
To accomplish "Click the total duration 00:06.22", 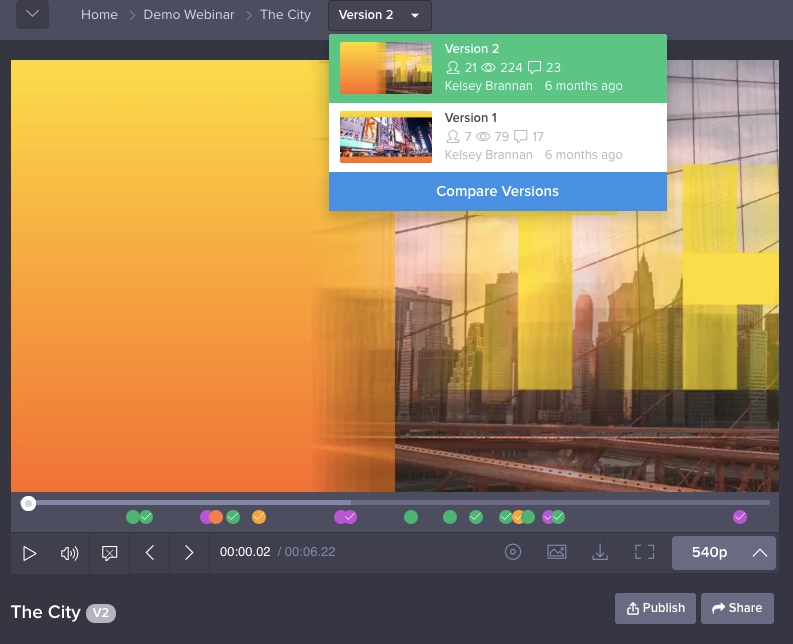I will tap(310, 552).
